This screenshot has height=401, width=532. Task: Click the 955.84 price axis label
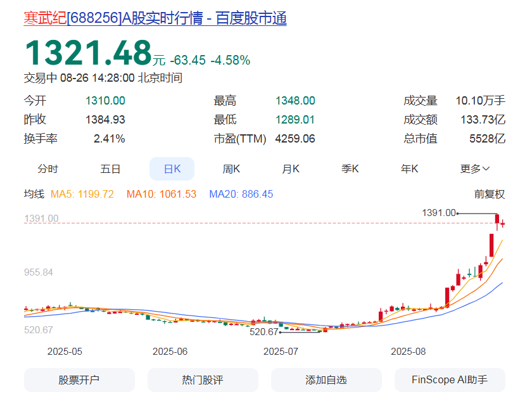point(39,272)
